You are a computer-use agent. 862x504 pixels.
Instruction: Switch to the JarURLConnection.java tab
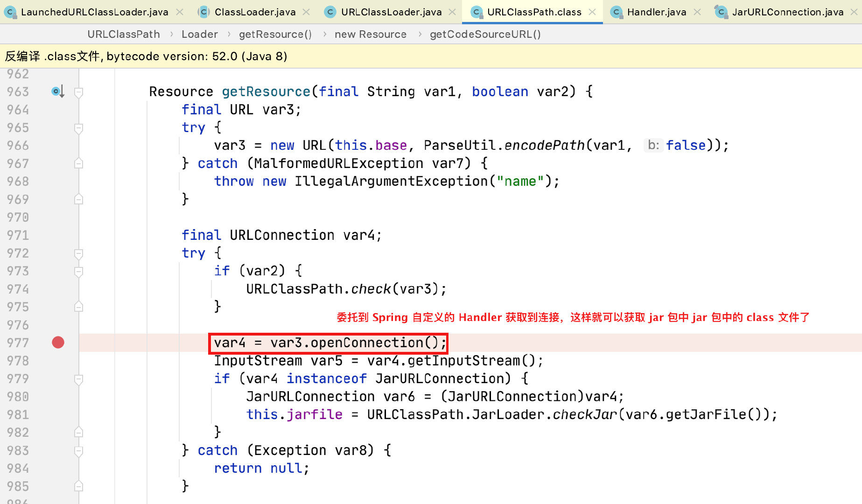tap(787, 12)
